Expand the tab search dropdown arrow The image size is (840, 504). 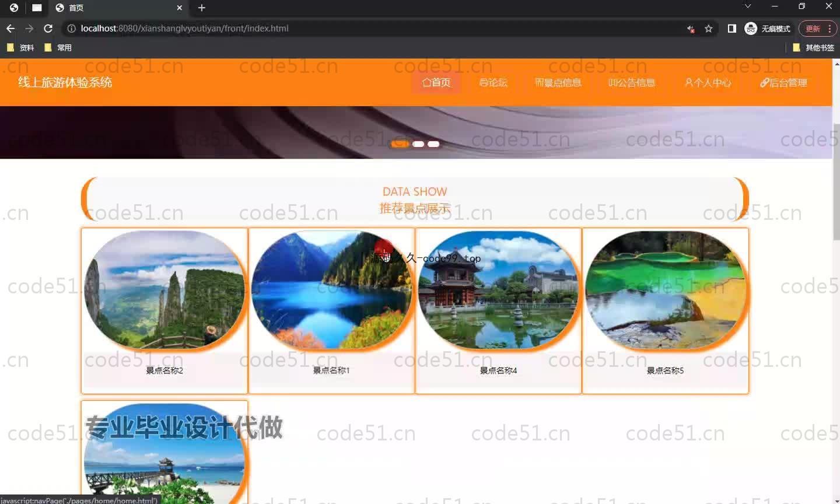click(747, 6)
